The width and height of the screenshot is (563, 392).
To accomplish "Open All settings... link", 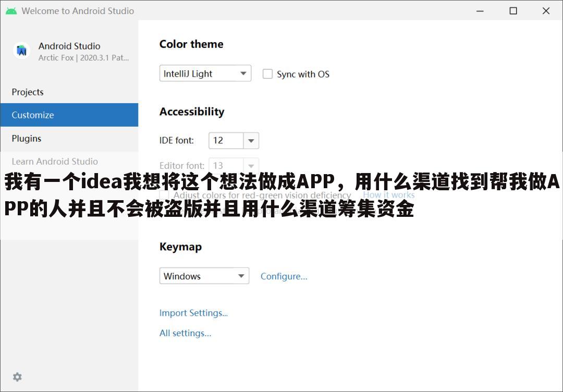I will tap(185, 333).
